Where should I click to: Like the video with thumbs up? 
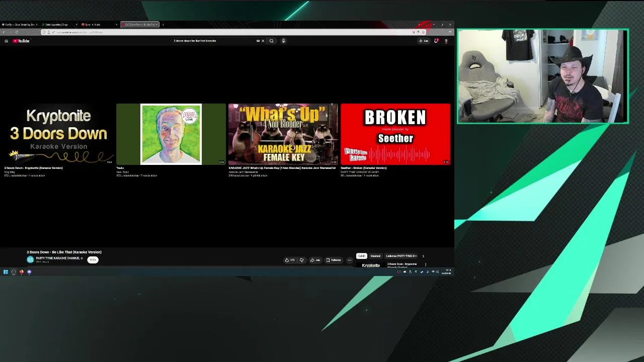point(289,260)
